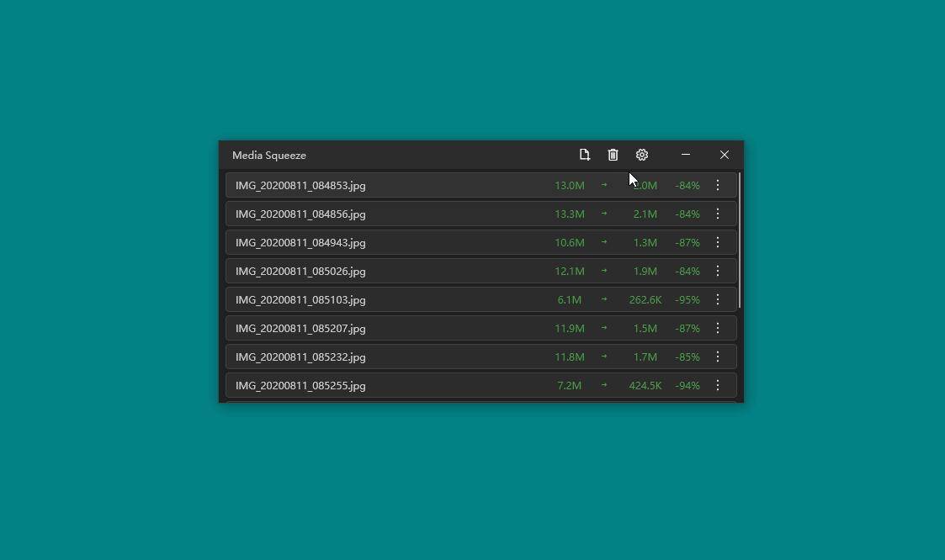945x560 pixels.
Task: Click the 262.6K compressed size value
Action: click(x=645, y=300)
